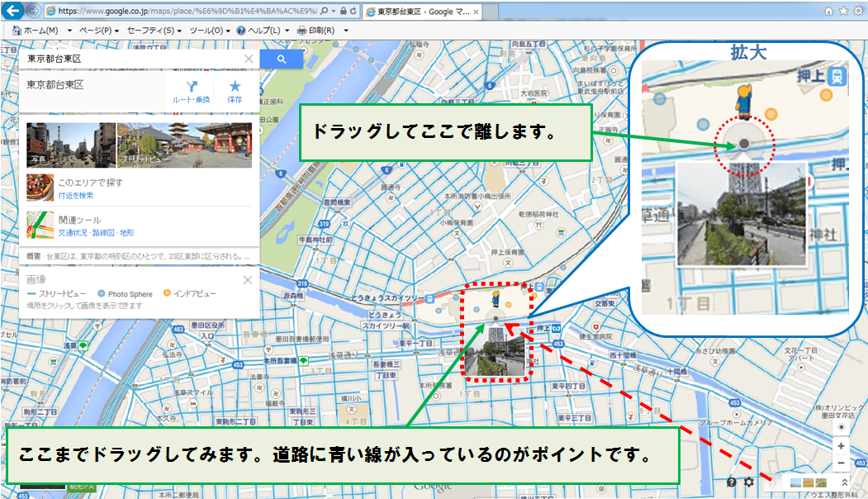Image resolution: width=868 pixels, height=499 pixels.
Task: Click the 概要 summary text of 台東区
Action: coord(139,256)
